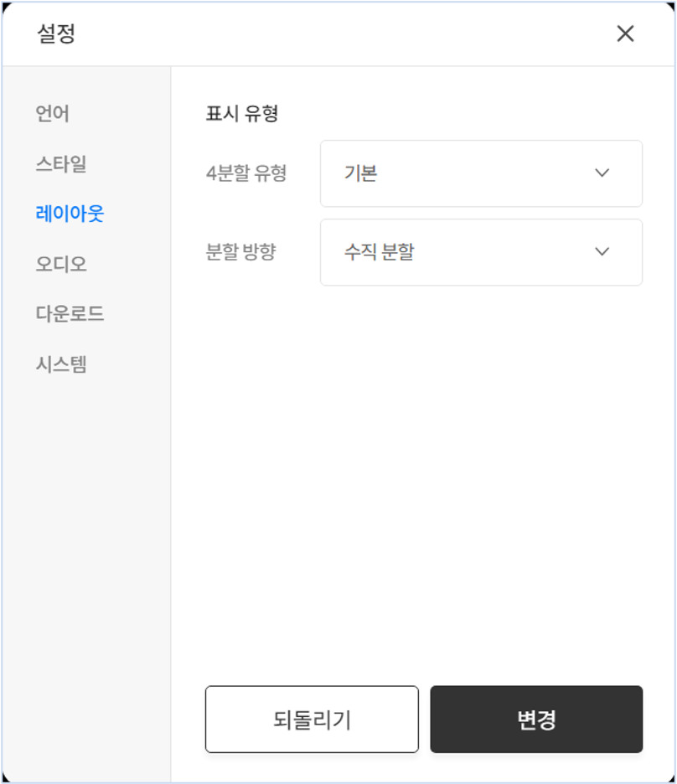
Task: Click the 분할 방향 field label
Action: [x=240, y=252]
